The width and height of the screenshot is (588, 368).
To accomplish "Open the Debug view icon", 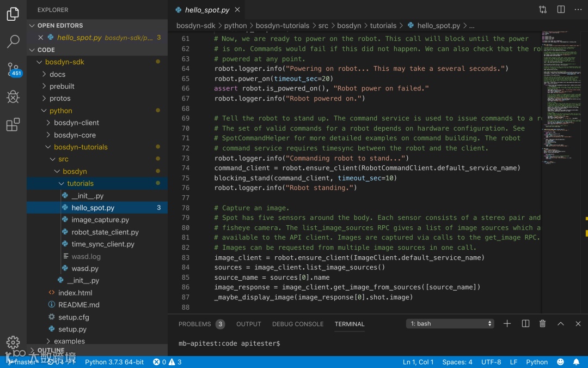I will (13, 97).
